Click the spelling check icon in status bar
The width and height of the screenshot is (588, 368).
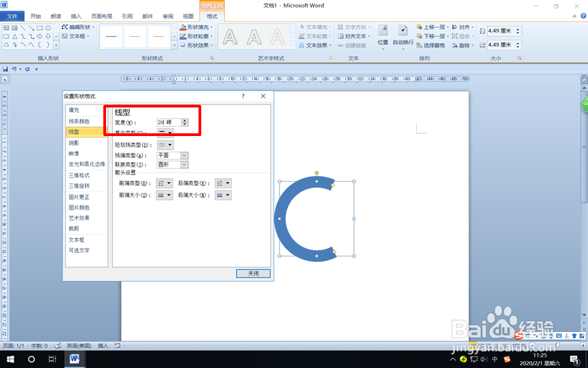tap(58, 346)
